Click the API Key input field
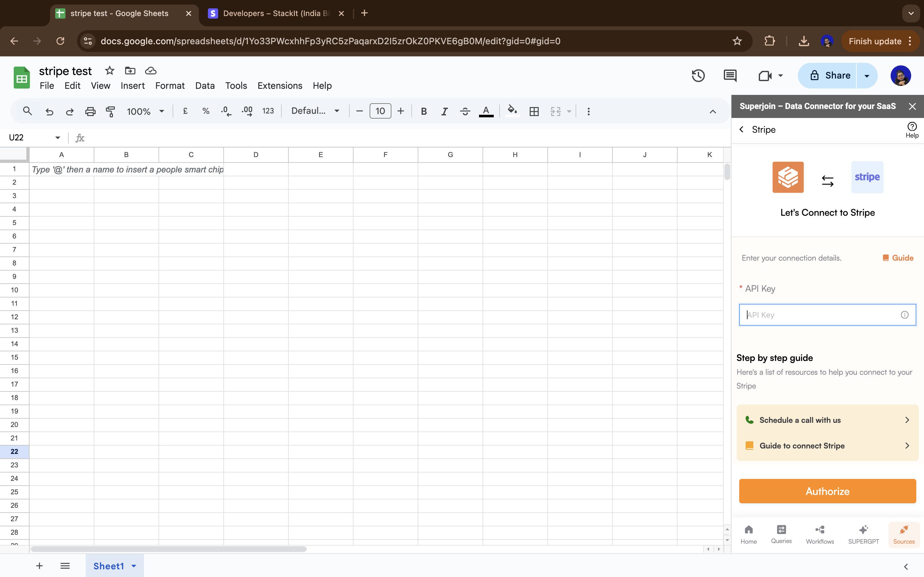Viewport: 924px width, 577px height. (821, 315)
